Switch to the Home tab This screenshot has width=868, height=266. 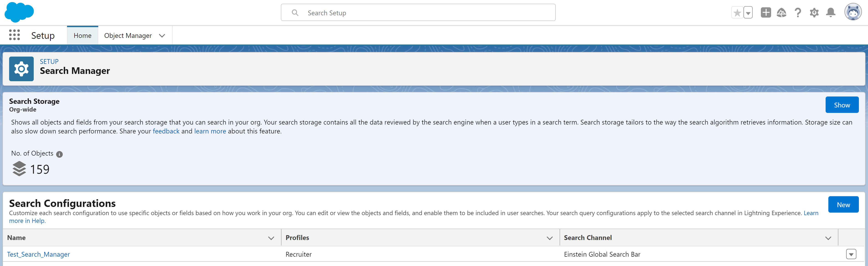click(x=83, y=35)
